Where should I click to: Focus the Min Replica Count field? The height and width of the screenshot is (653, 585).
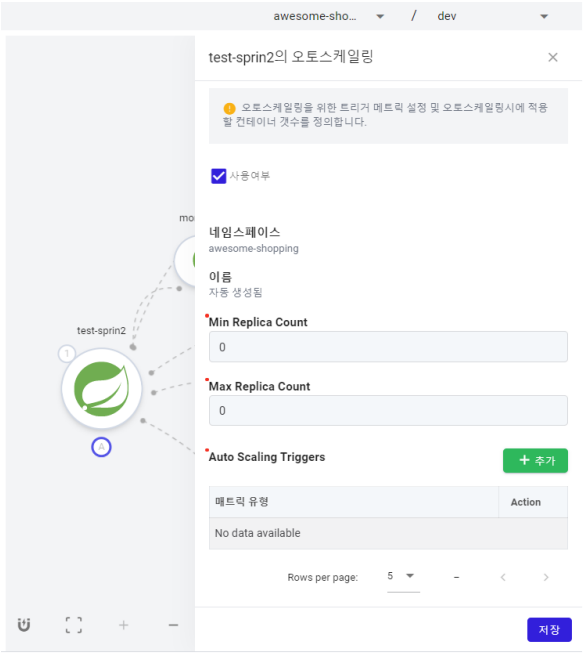pyautogui.click(x=388, y=346)
